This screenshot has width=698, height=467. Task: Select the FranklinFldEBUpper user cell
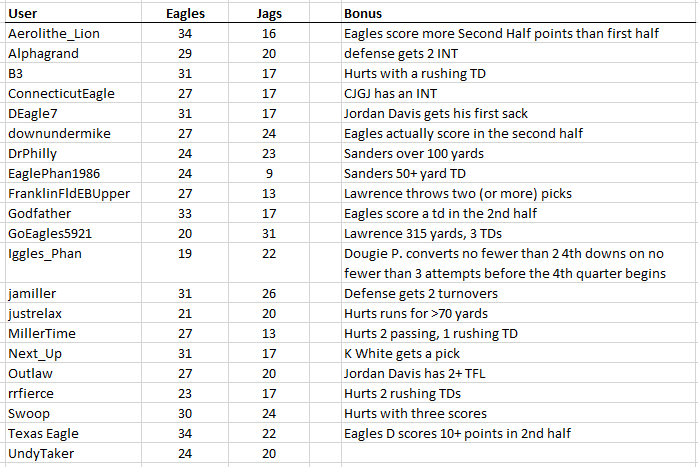click(69, 193)
